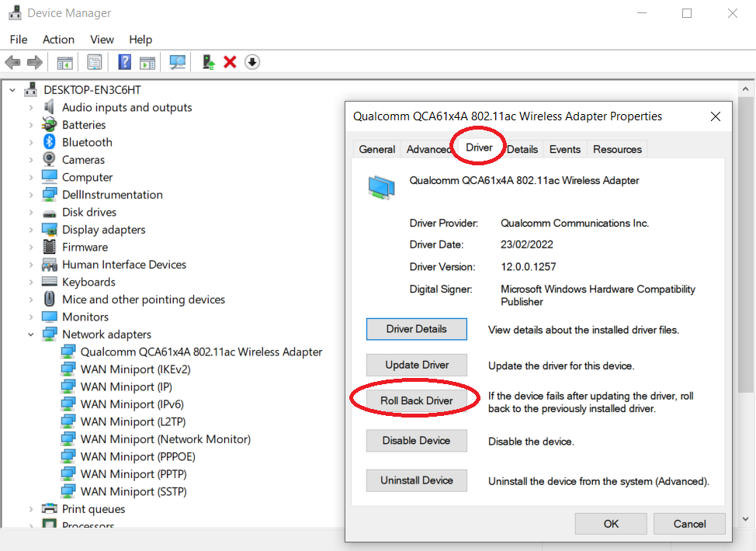Click the Device Manager title bar icon
This screenshot has height=551, width=756.
click(x=15, y=12)
